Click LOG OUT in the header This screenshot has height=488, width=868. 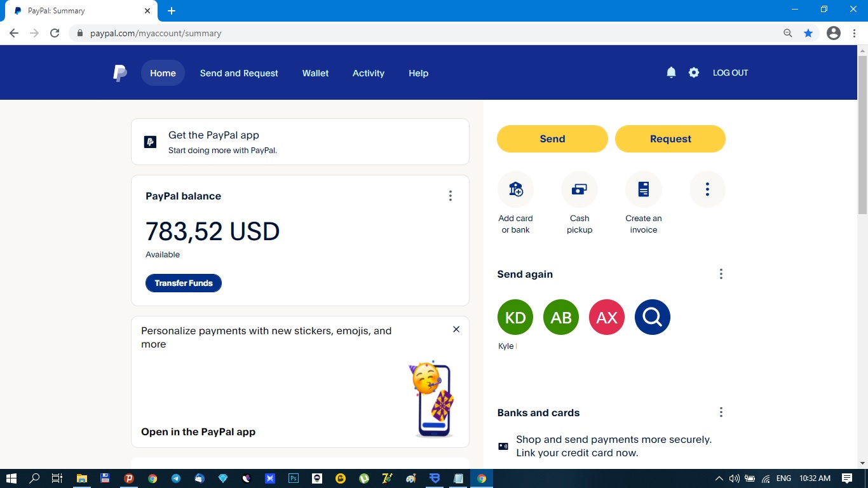click(x=731, y=72)
